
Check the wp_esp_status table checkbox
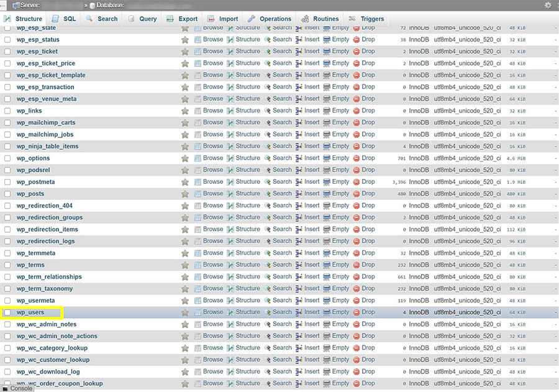[7, 40]
